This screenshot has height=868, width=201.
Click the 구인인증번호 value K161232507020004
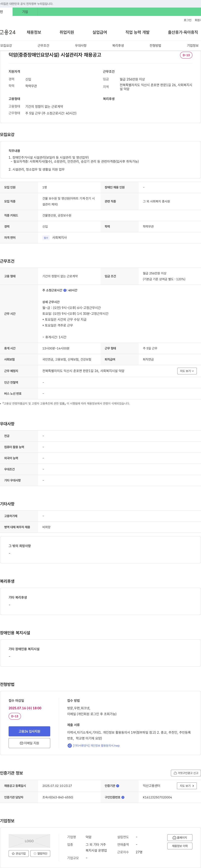[x=157, y=797]
